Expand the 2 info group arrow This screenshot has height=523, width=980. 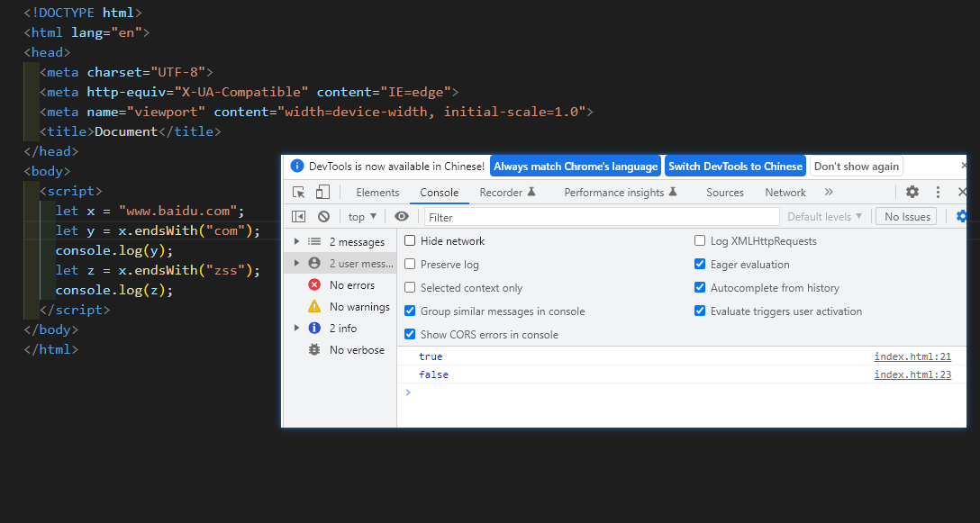(x=296, y=328)
